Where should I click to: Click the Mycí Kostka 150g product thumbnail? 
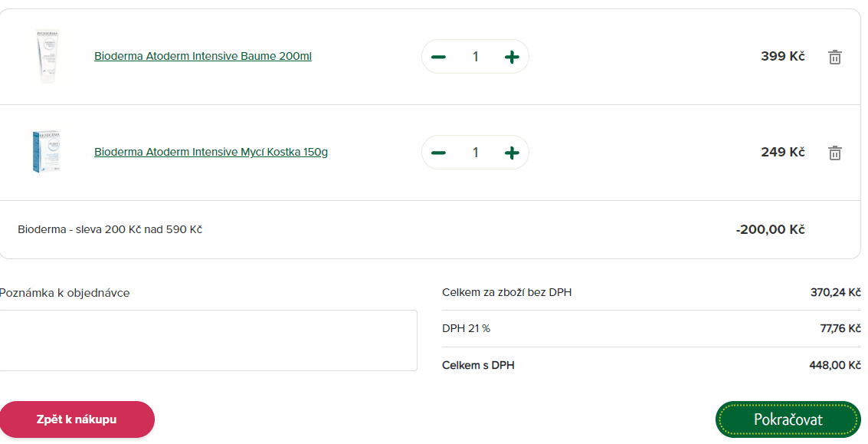[47, 152]
